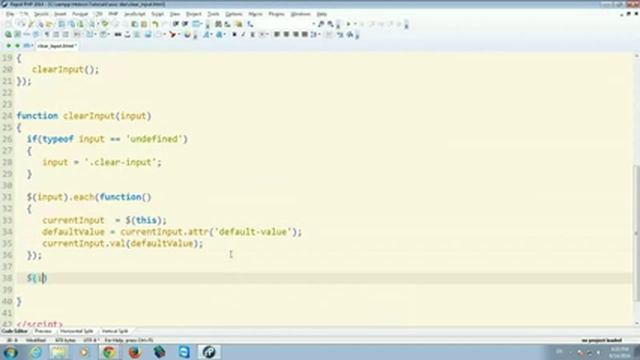
Task: Open Windows Explorer folder in taskbar
Action: pos(59,352)
